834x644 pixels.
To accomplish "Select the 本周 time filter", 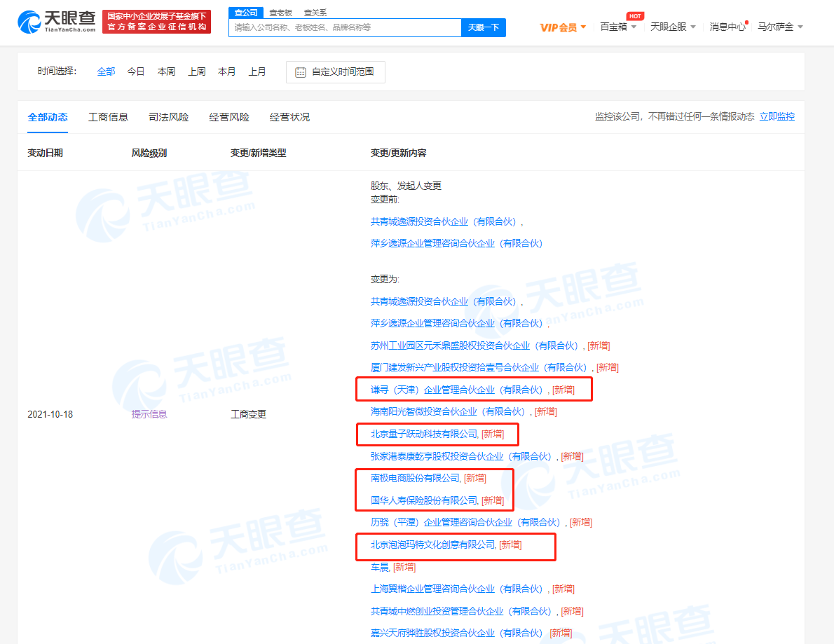I will [167, 71].
